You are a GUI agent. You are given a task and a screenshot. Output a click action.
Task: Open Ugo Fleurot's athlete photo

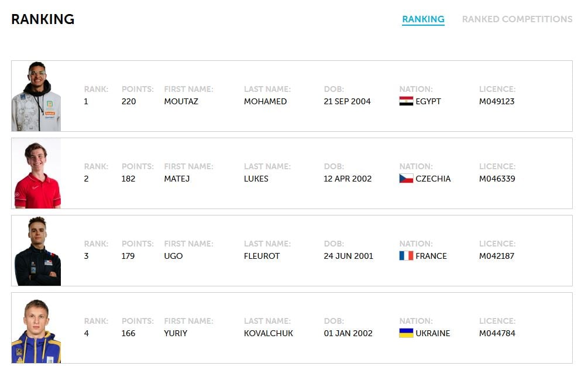tap(36, 251)
